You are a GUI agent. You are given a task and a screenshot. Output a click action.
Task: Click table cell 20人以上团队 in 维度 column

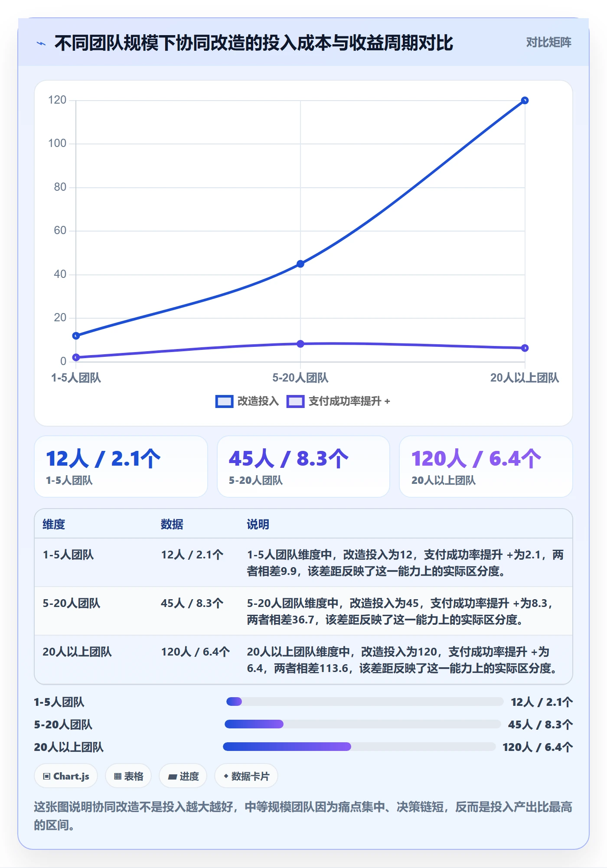[x=77, y=652]
